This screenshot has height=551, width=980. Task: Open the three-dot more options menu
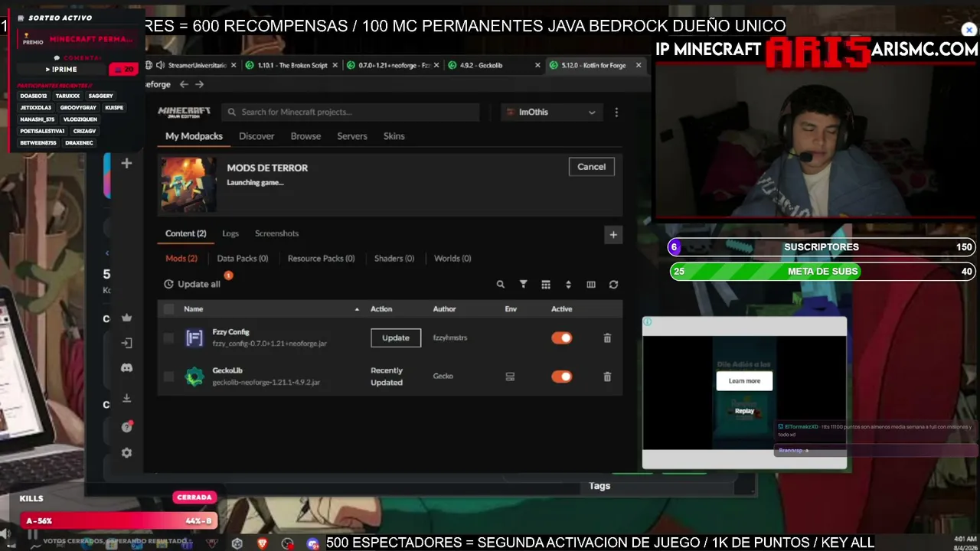(x=616, y=112)
